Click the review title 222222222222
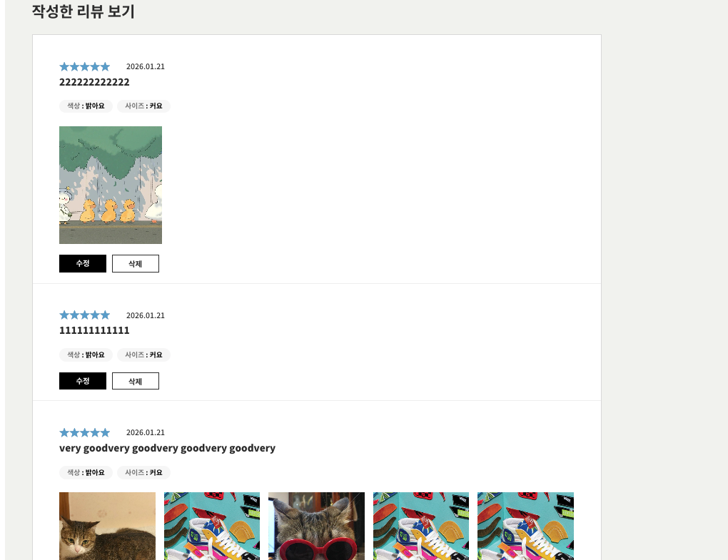 click(94, 82)
